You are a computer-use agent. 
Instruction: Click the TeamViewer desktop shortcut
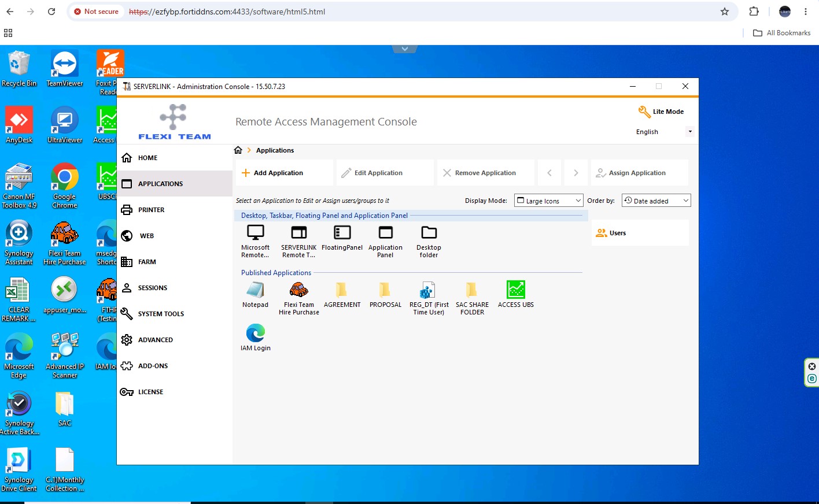pos(65,69)
